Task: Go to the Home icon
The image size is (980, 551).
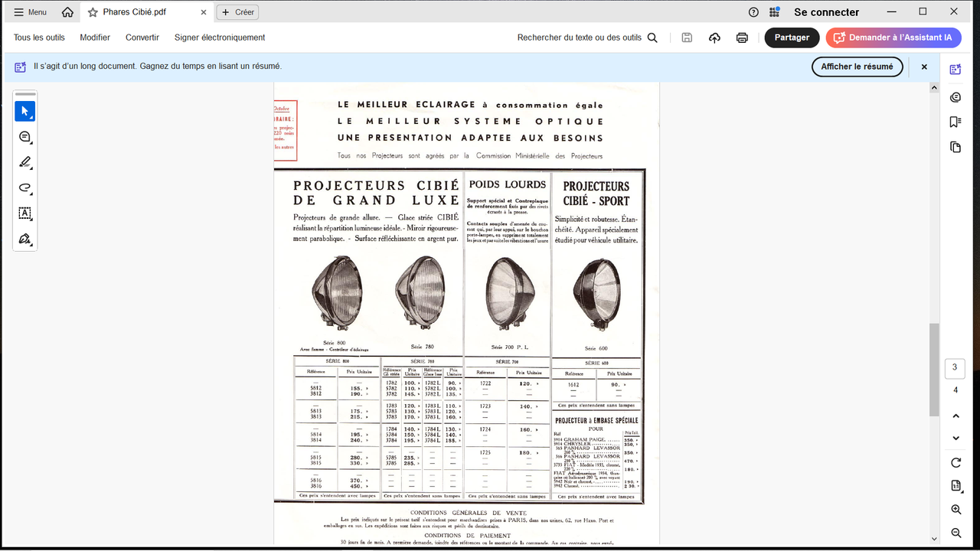Action: coord(67,12)
